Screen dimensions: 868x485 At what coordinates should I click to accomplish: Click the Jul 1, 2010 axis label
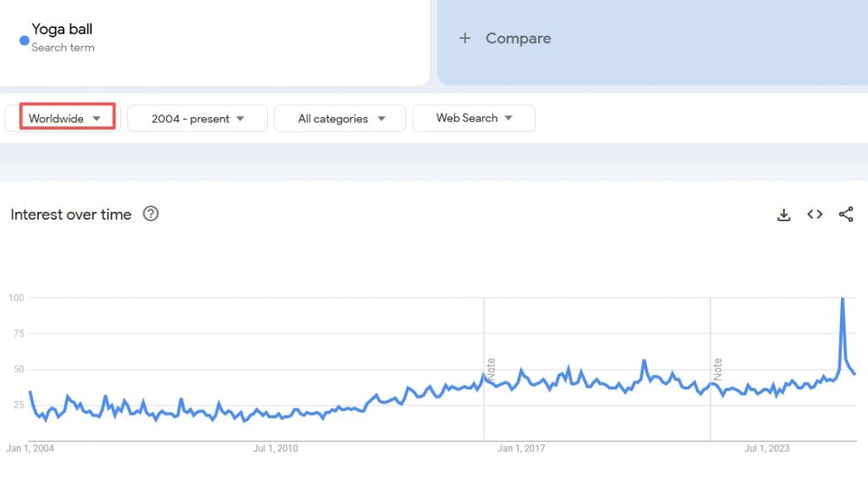click(275, 449)
